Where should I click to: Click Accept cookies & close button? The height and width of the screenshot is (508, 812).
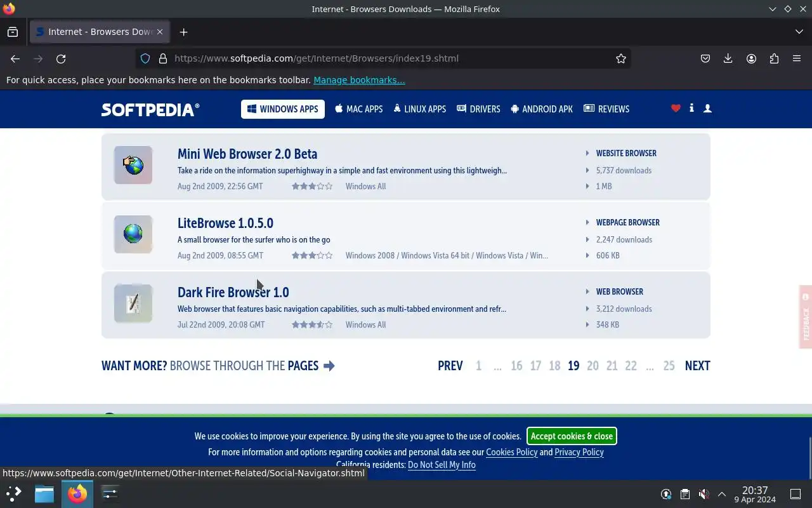pyautogui.click(x=572, y=436)
